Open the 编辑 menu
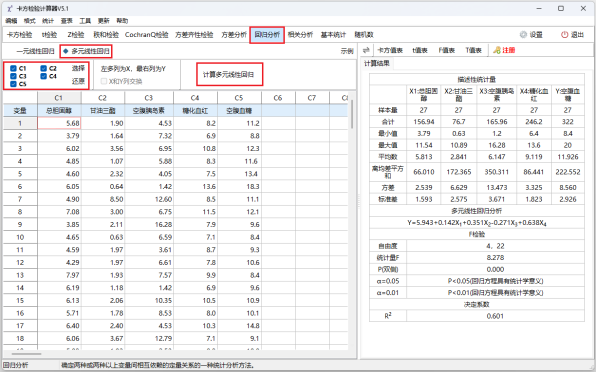This screenshot has width=596, height=372. click(x=11, y=21)
